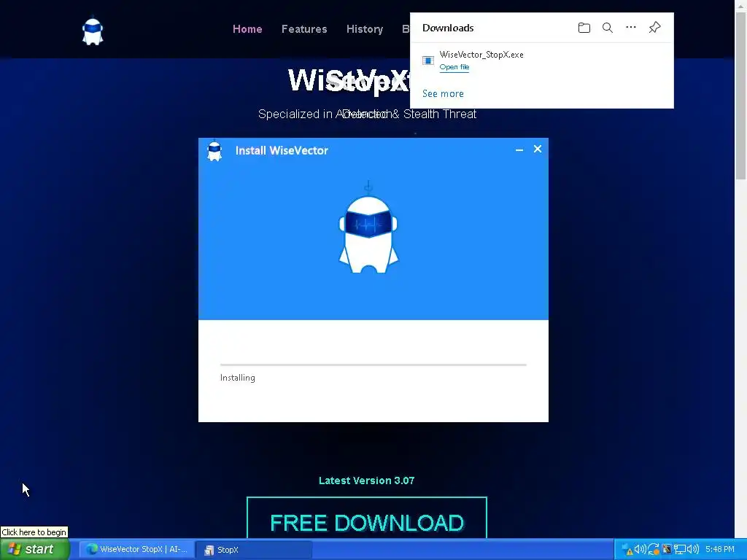Click the web page vertical scrollbar thumb
This screenshot has width=747, height=560.
[741, 97]
